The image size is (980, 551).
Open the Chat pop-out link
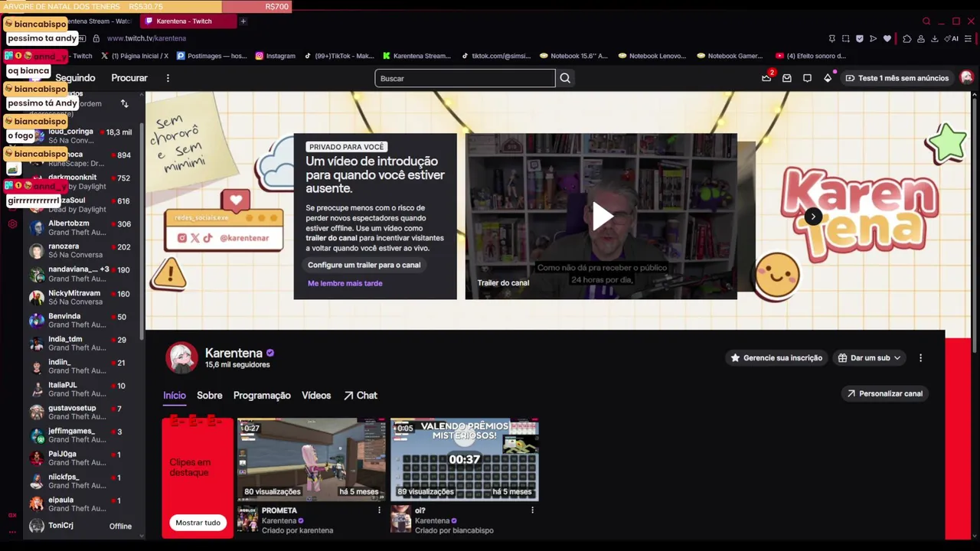pos(361,396)
